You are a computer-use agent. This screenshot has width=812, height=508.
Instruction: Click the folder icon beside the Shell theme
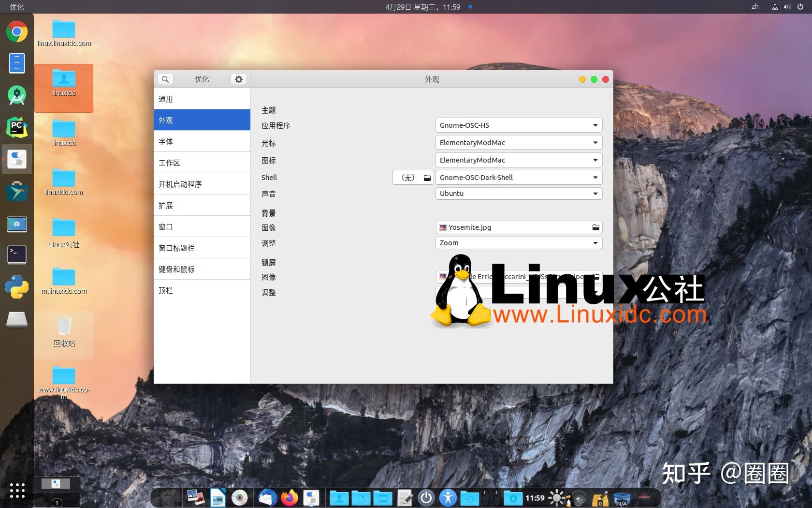click(427, 178)
